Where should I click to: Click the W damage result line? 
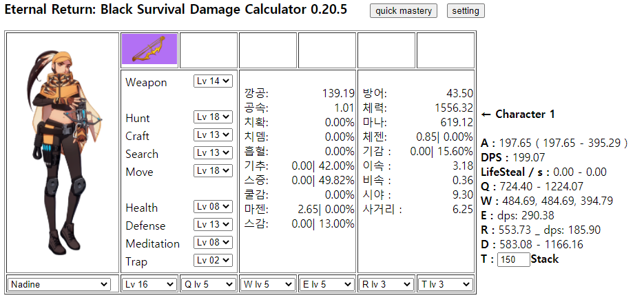547,201
